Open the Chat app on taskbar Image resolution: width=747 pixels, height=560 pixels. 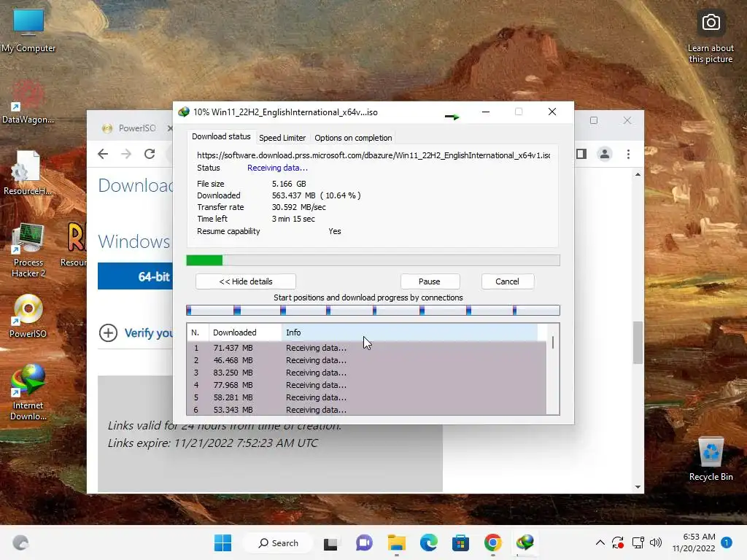(364, 542)
